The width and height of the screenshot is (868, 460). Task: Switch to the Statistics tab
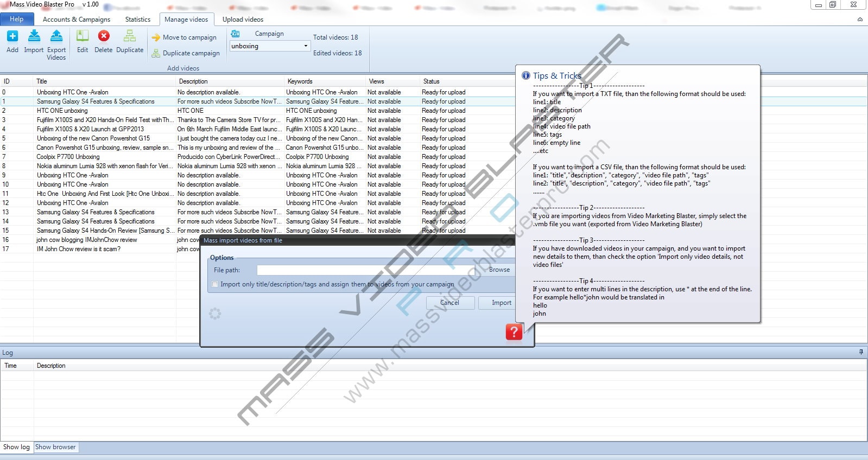138,20
